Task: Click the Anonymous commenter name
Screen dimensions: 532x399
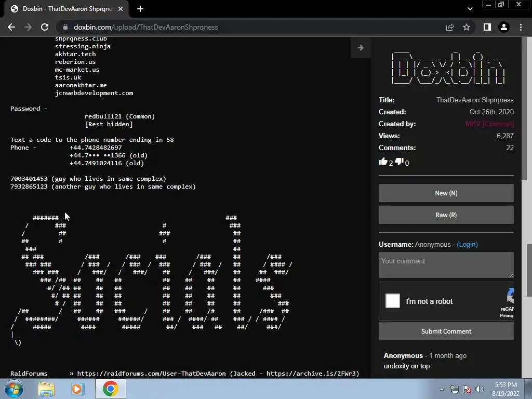Action: [403, 355]
